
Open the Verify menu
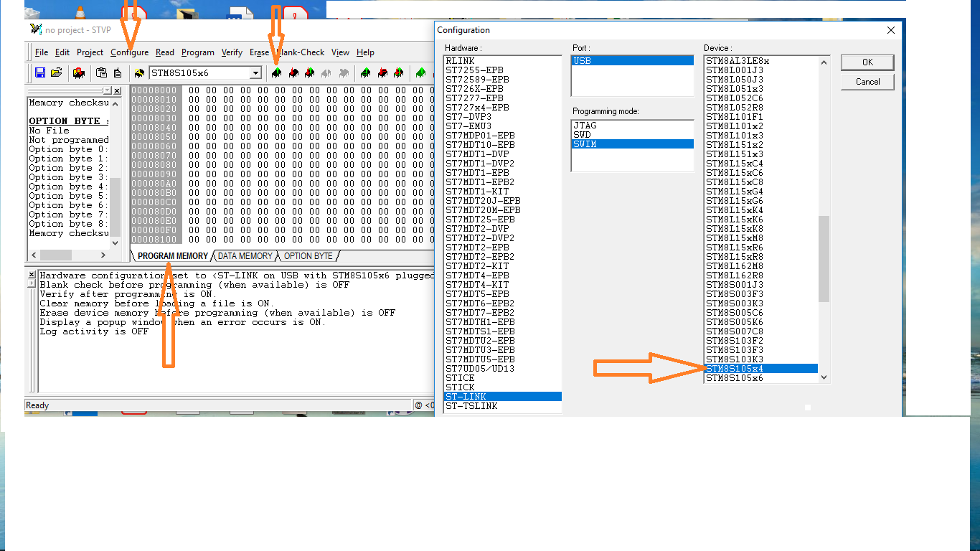(232, 52)
